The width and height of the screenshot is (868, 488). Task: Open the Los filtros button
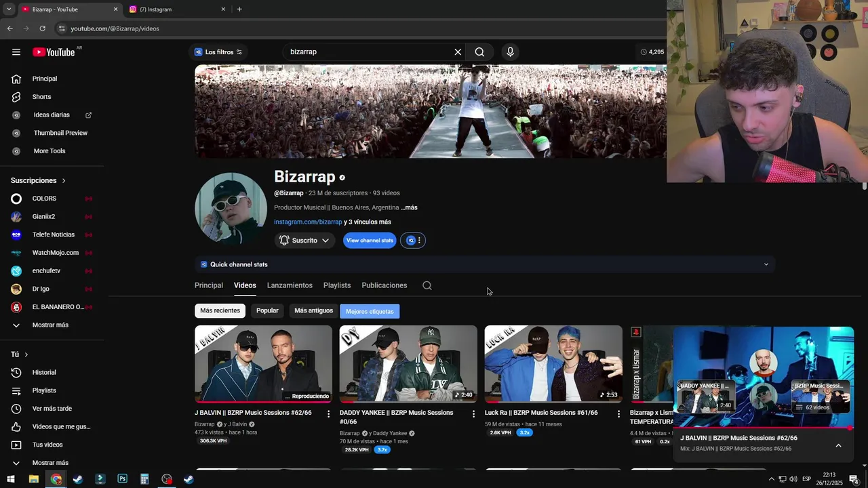[x=218, y=52]
